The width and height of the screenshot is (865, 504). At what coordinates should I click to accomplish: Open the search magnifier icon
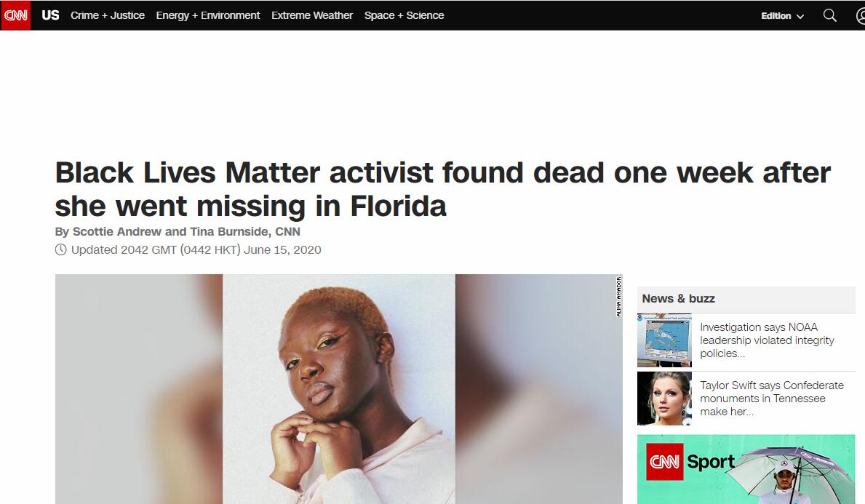(829, 15)
